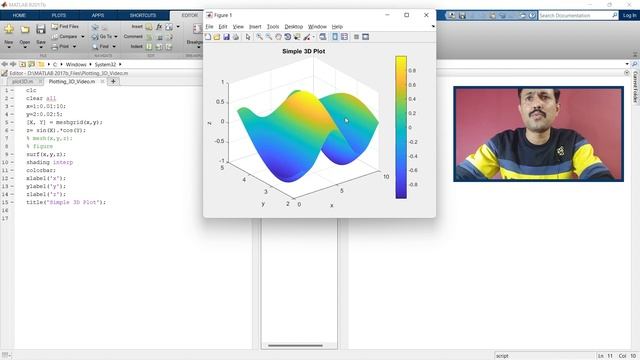Click the Comment icon next to the Comment label
Image resolution: width=640 pixels, height=360 pixels.
coord(149,37)
